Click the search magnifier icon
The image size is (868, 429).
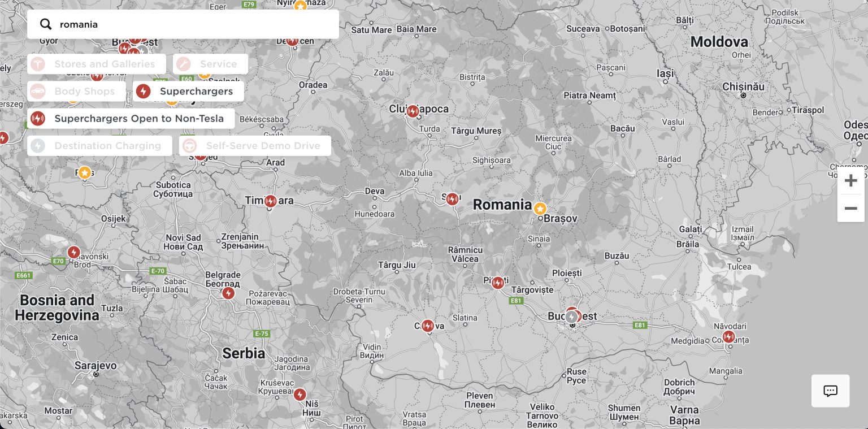pos(46,24)
